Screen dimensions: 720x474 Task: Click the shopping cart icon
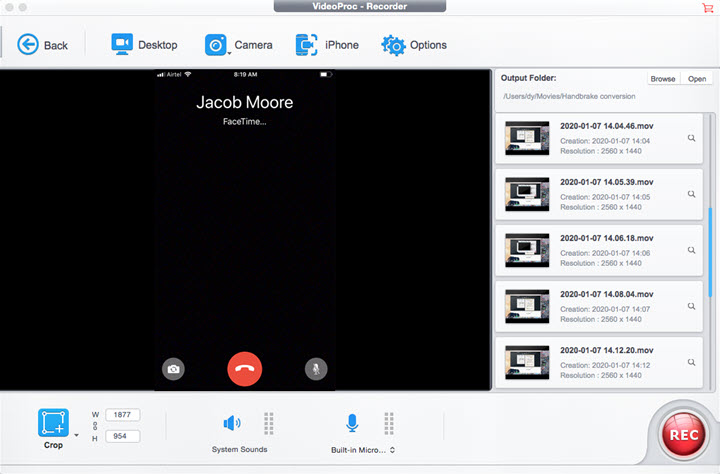pyautogui.click(x=710, y=8)
